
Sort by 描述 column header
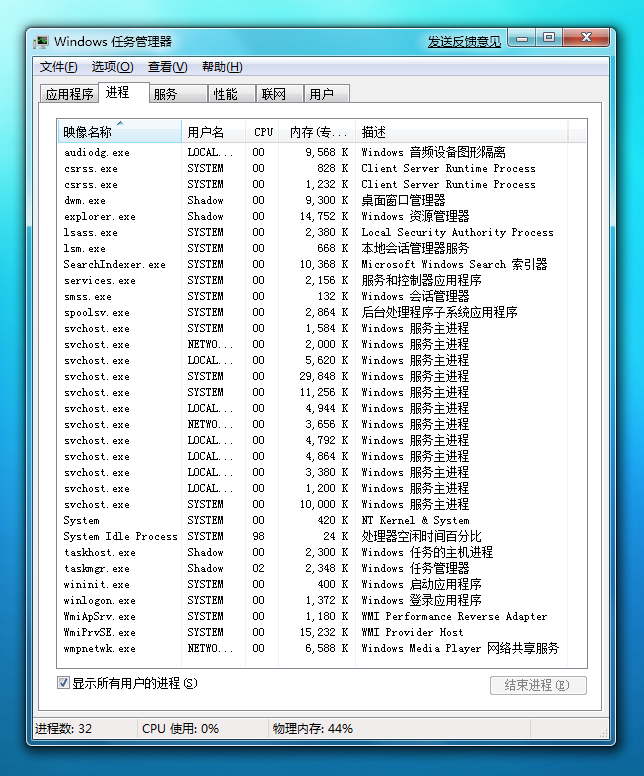[461, 132]
